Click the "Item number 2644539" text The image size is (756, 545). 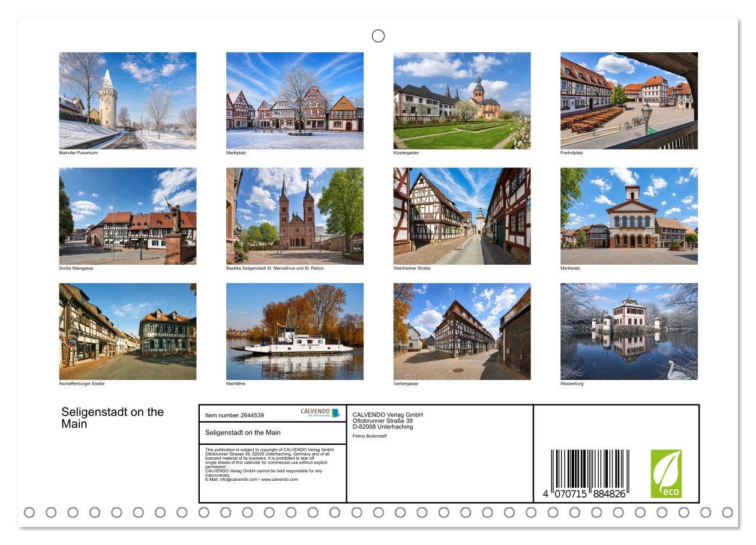pos(235,415)
